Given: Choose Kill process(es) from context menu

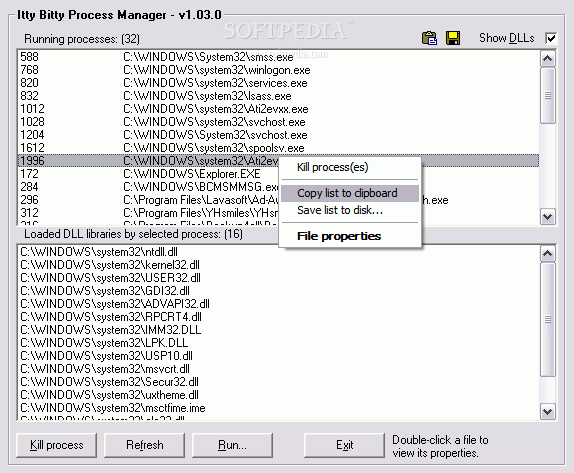Looking at the screenshot, I should [x=350, y=167].
